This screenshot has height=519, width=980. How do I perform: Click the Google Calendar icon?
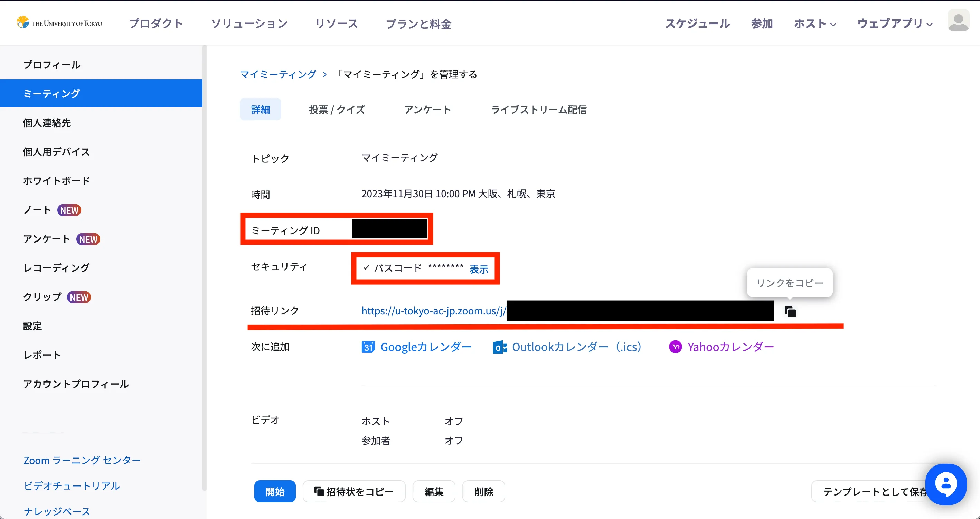(x=368, y=347)
